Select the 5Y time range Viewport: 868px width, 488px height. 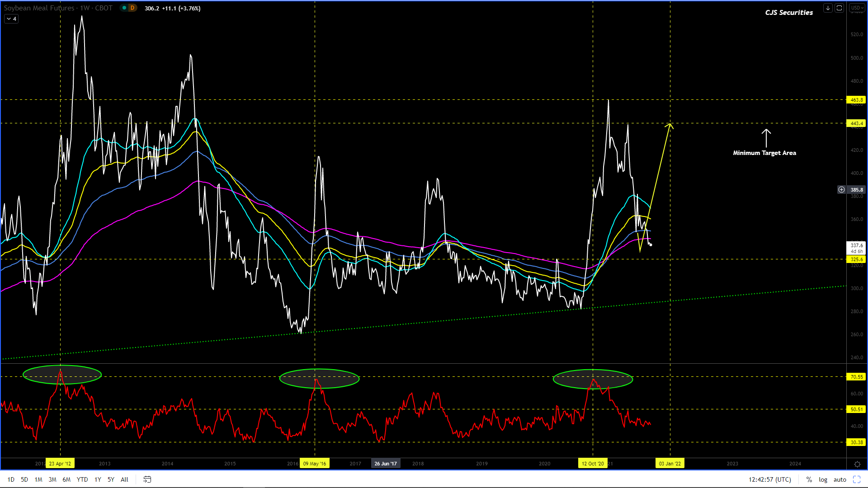111,479
